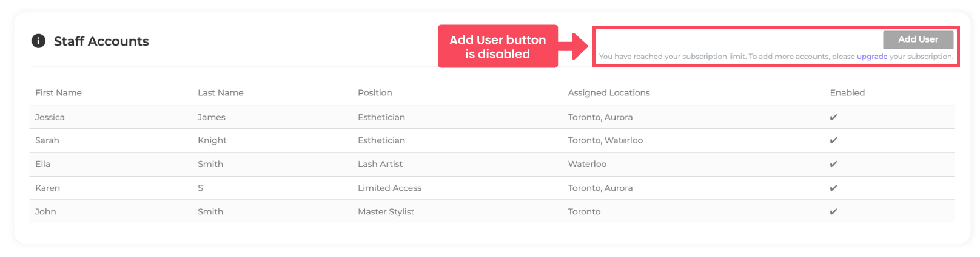Sort by First Name column header
Viewport: 980px width, 257px height.
coord(58,93)
